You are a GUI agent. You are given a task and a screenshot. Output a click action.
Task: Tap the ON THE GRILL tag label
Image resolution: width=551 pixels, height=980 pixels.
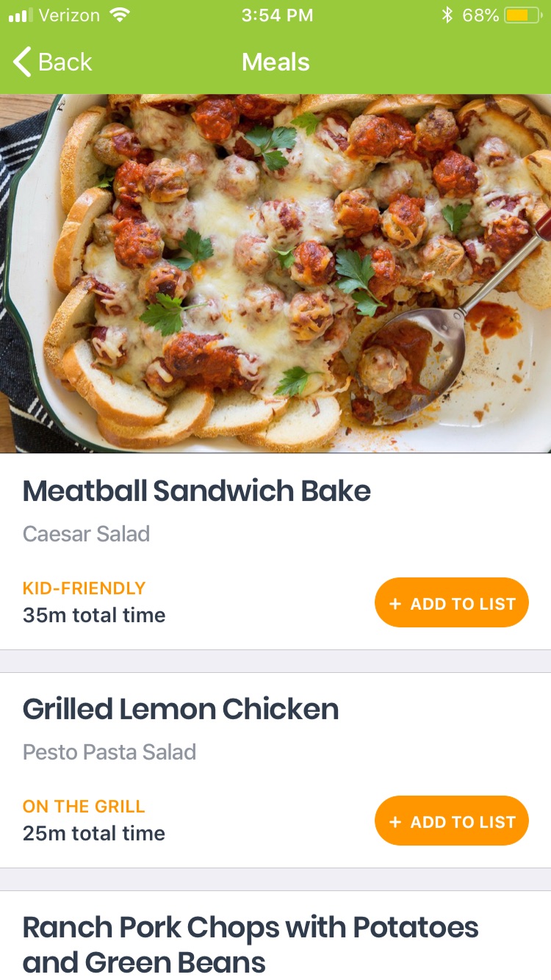coord(84,806)
